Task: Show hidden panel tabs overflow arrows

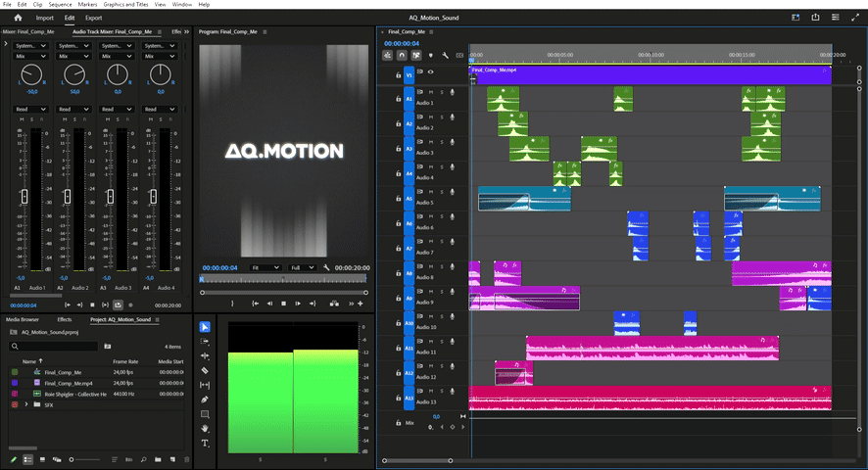Action: (186, 32)
